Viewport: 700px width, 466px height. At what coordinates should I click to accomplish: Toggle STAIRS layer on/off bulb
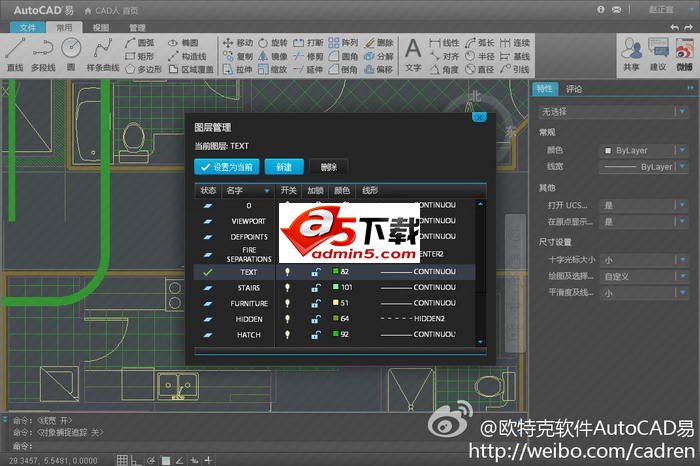coord(288,287)
